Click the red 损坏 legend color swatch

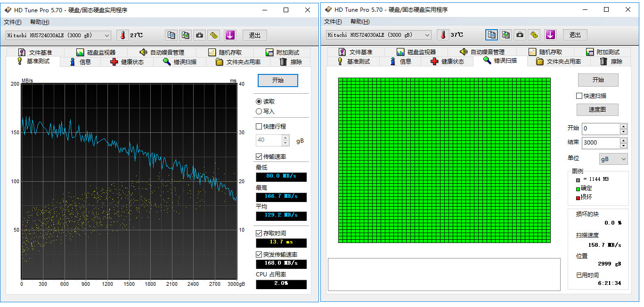578,197
